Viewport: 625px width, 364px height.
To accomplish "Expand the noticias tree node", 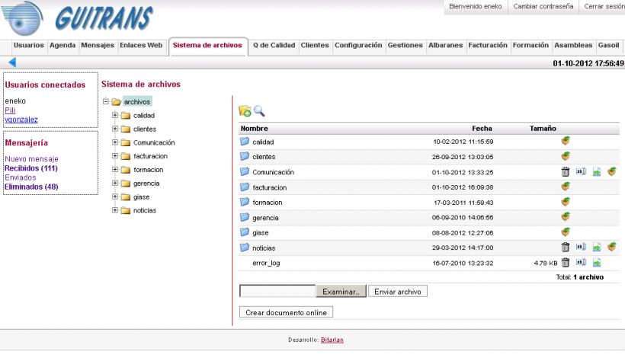I will (115, 210).
